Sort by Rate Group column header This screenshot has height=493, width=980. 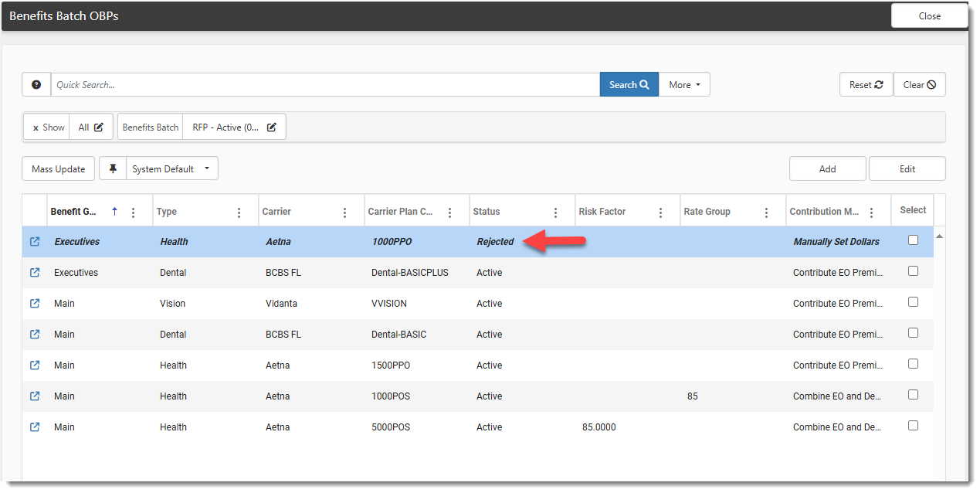(x=707, y=212)
